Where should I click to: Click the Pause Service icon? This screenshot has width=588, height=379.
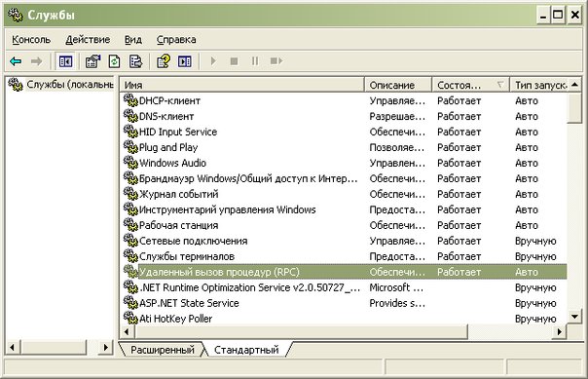[x=255, y=61]
